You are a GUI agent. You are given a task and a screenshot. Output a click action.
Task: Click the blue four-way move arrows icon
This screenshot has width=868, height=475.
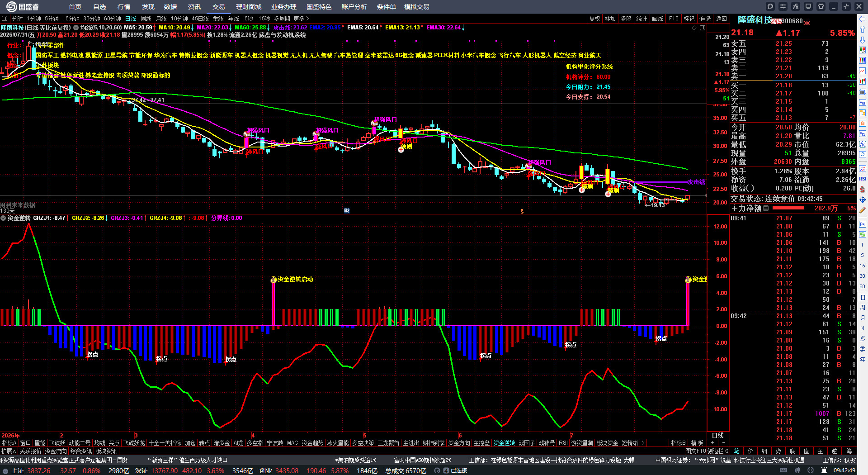[x=863, y=199]
